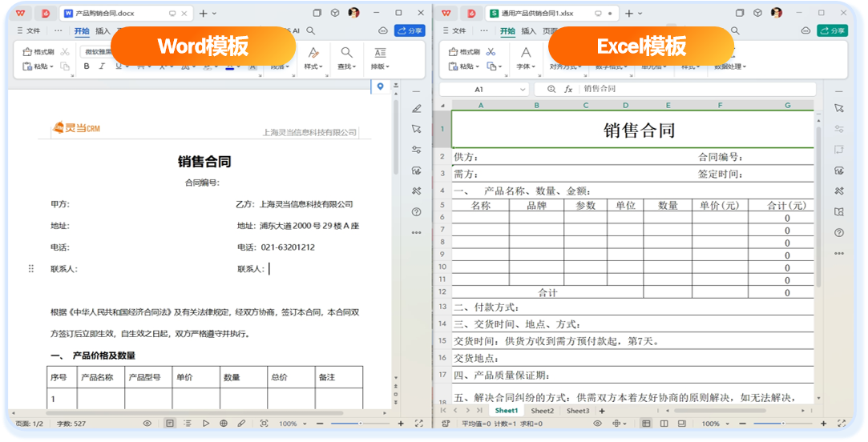Toggle eye protection mode in Excel status bar
Screen dimensions: 868x442
coord(597,424)
